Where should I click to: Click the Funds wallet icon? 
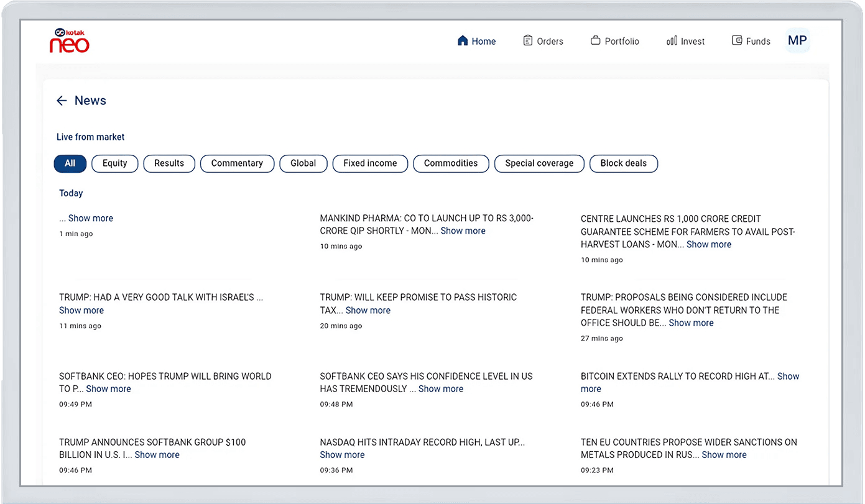pos(737,41)
